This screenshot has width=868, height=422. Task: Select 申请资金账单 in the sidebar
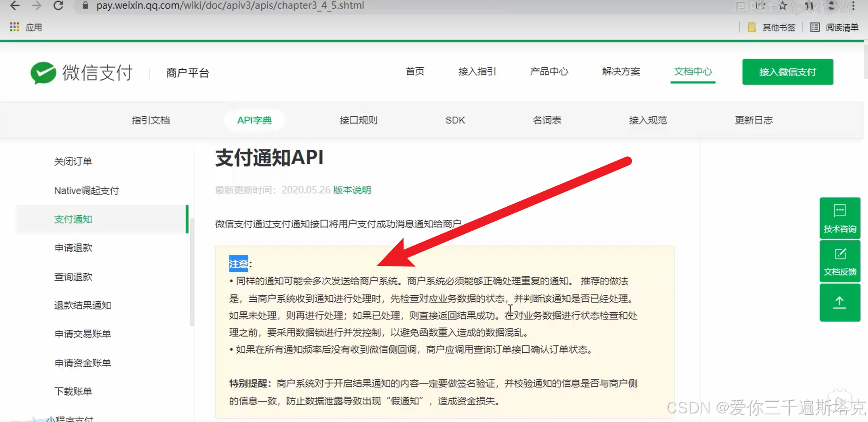point(83,363)
